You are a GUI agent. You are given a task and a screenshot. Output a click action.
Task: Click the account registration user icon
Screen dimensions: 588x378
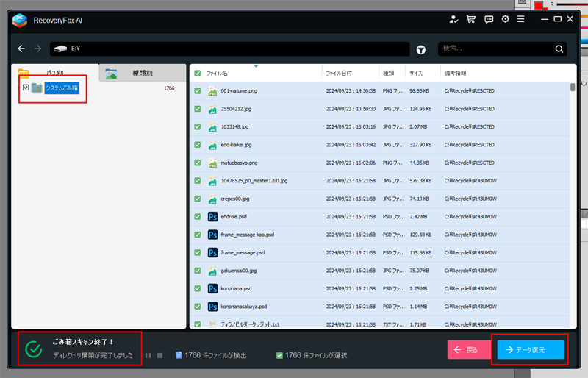pyautogui.click(x=453, y=19)
